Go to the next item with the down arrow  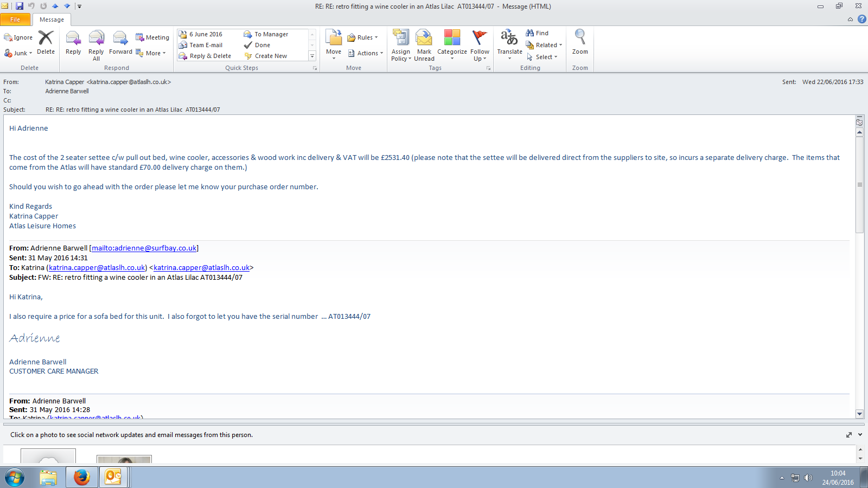click(x=67, y=6)
